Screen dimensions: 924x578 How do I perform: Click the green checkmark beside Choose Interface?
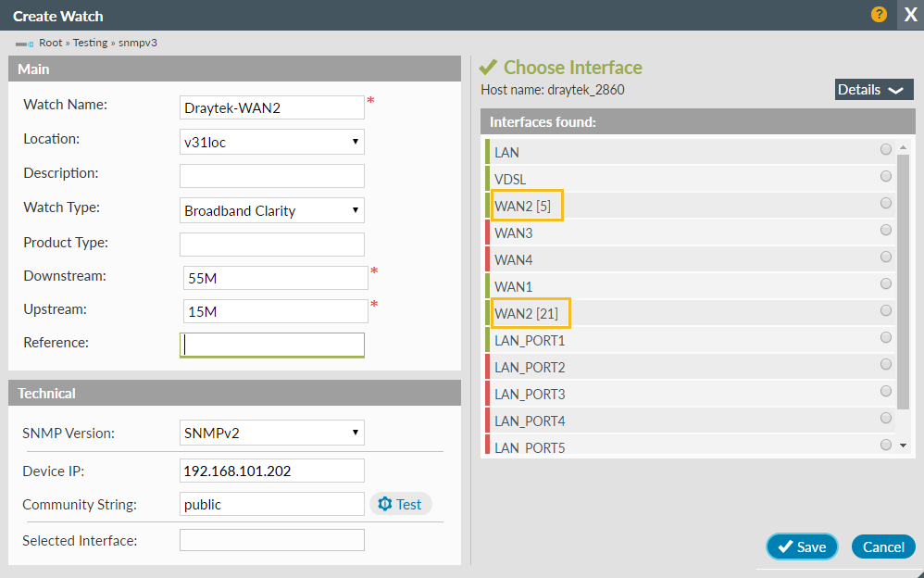click(489, 67)
